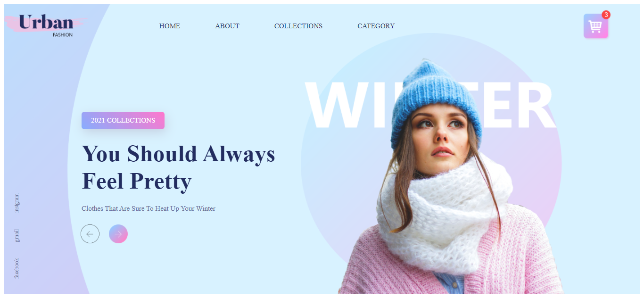Follow the vertical facebook link
Viewport: 644px width, 298px height.
point(17,268)
